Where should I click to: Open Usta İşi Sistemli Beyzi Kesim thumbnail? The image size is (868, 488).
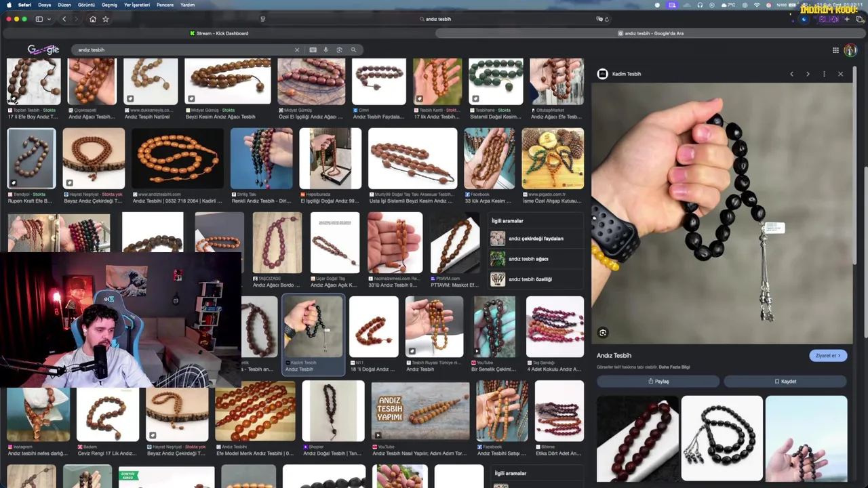[412, 159]
